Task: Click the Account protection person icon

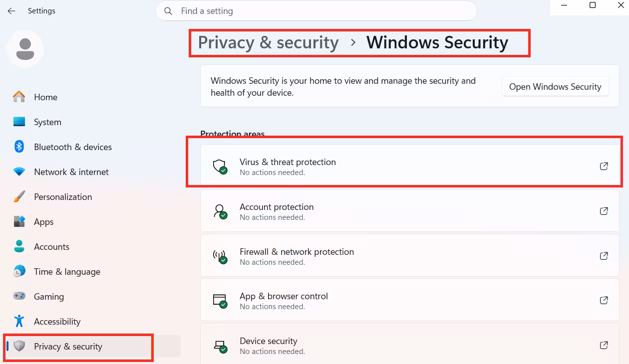Action: coord(220,211)
